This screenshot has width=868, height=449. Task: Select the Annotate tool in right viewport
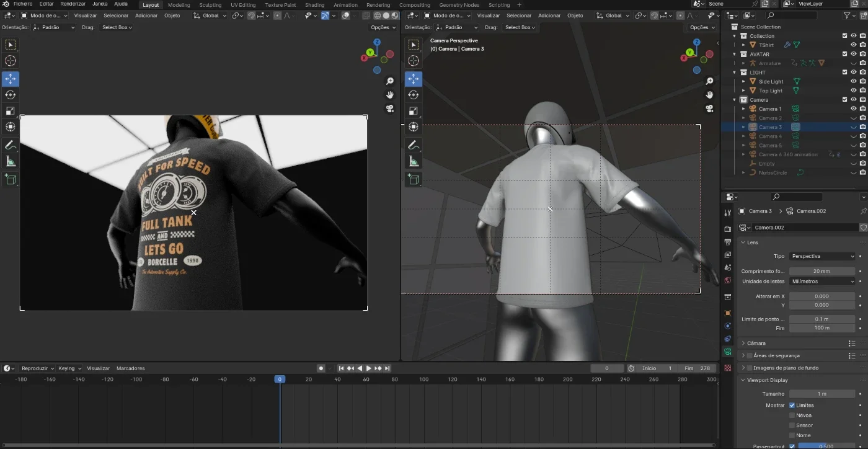[x=414, y=145]
